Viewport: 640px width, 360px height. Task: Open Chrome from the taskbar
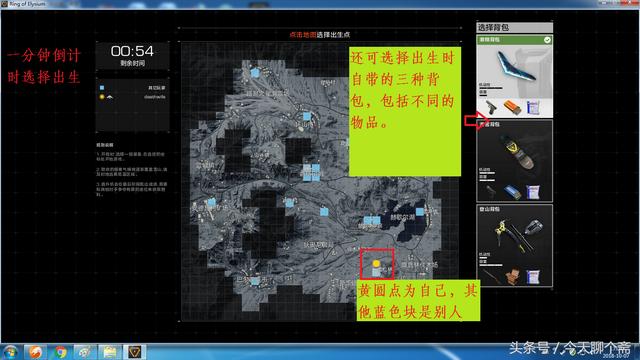(x=60, y=352)
